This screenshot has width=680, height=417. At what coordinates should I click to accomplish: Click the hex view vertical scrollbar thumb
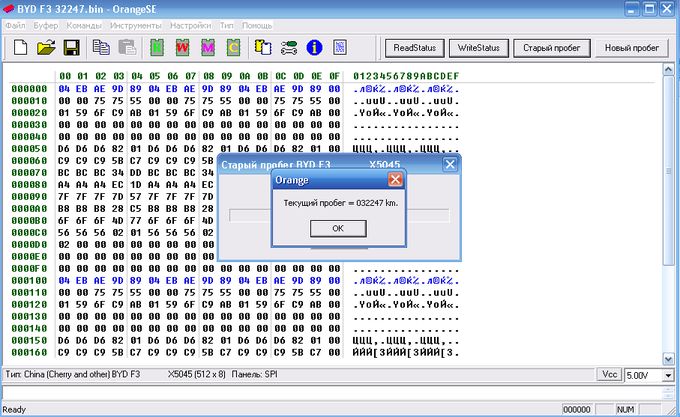tap(668, 170)
